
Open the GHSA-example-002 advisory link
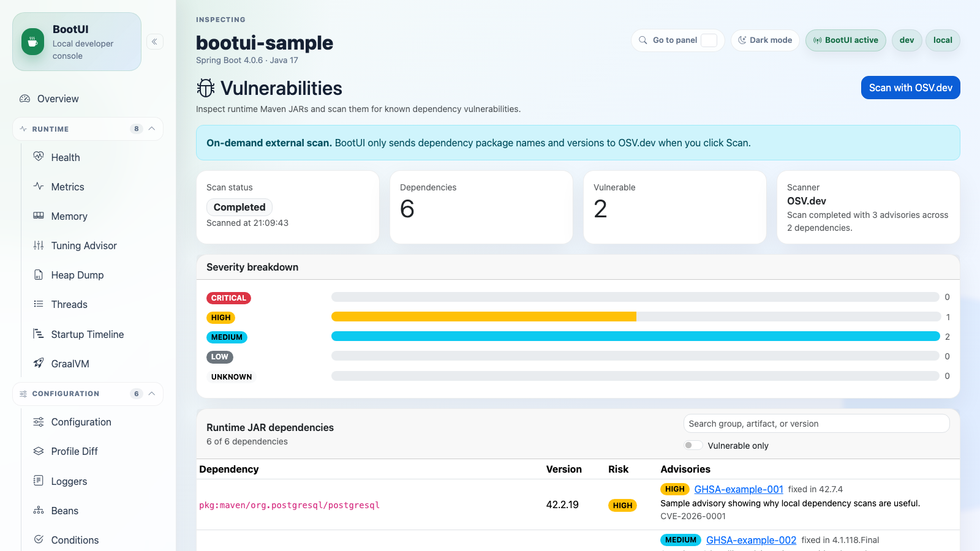click(751, 540)
